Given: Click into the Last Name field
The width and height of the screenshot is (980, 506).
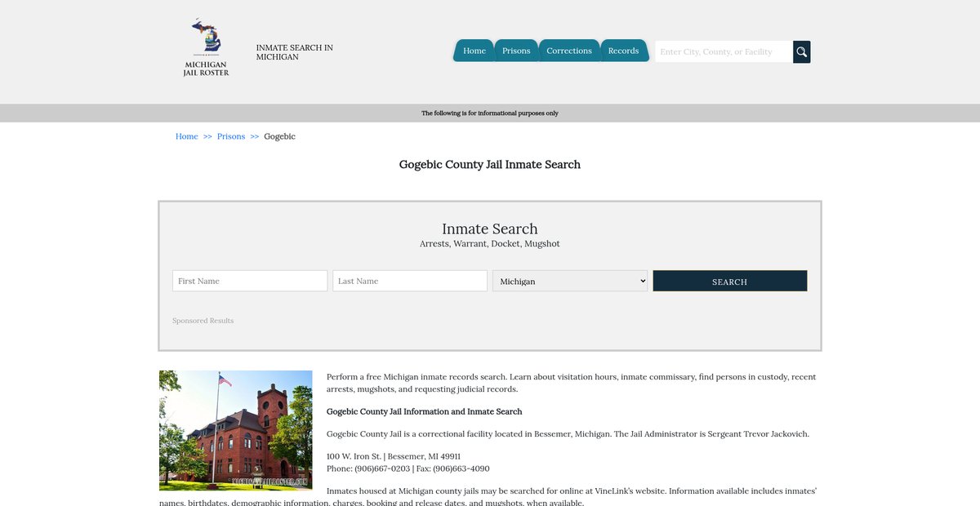Looking at the screenshot, I should (410, 281).
